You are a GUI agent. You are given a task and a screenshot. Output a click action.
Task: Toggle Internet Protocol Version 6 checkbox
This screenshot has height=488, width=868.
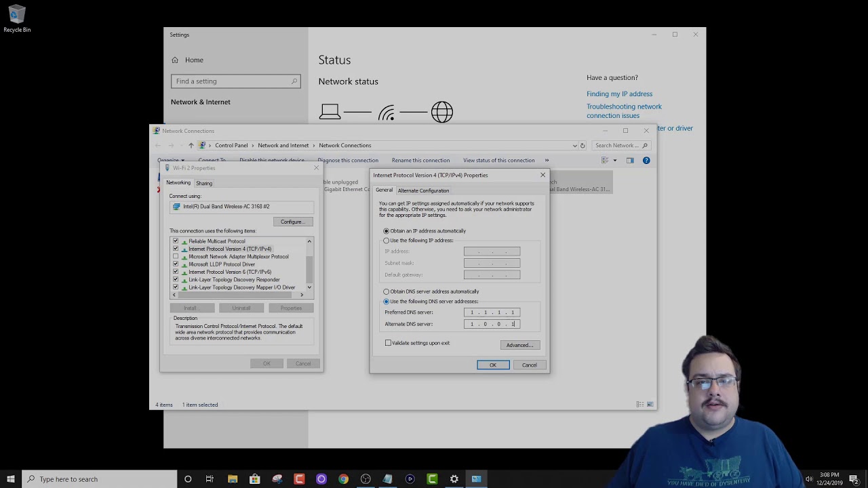[176, 272]
